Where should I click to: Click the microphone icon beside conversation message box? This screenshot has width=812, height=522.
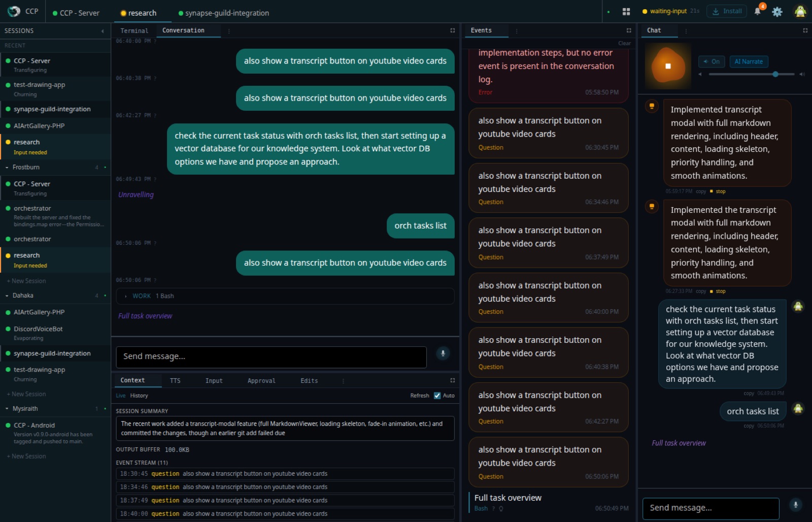(x=443, y=353)
